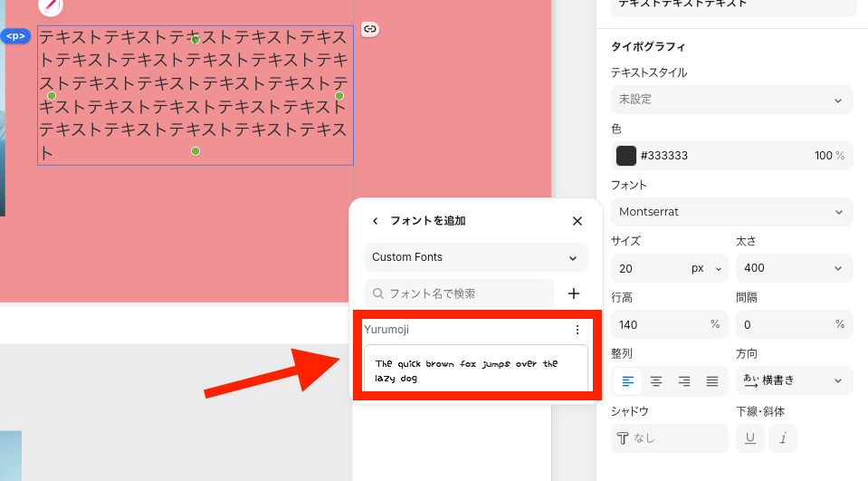Toggle underline text formatting
The height and width of the screenshot is (481, 868).
tap(749, 438)
